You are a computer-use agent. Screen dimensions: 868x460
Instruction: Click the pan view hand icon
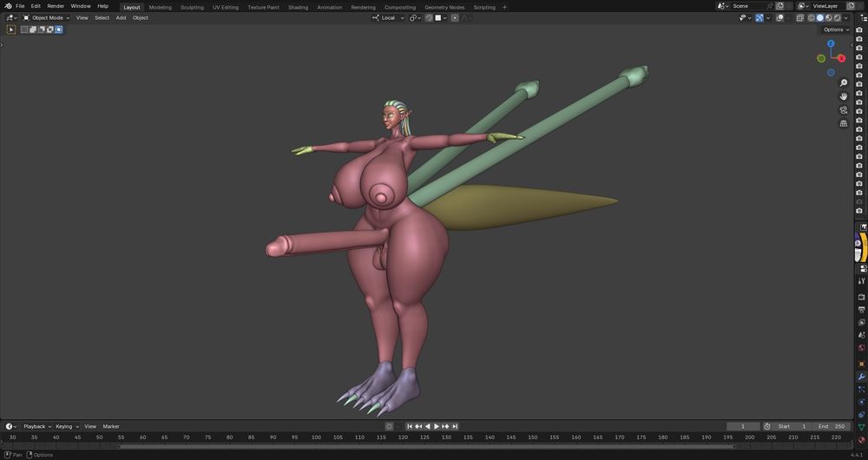843,96
